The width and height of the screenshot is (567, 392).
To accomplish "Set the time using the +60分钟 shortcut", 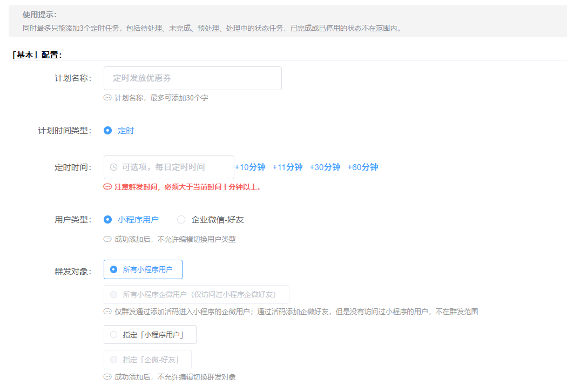I will [x=362, y=167].
